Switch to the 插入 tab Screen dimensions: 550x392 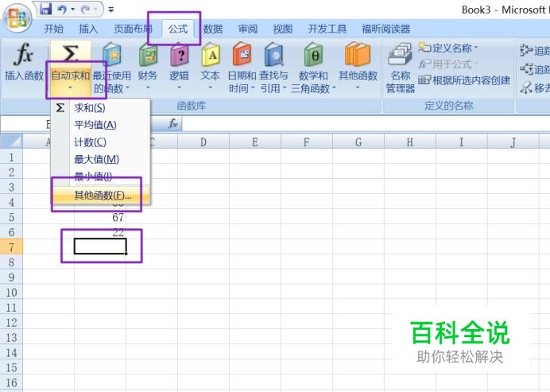point(88,29)
